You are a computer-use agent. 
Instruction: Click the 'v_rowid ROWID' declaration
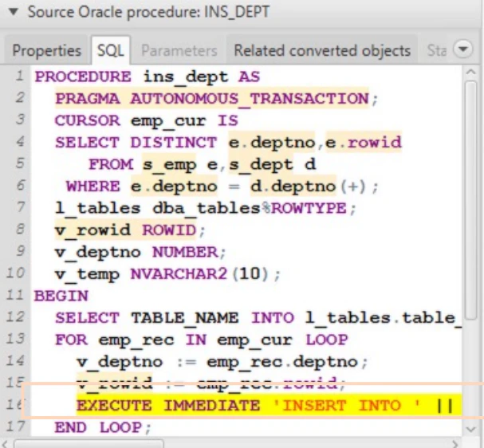click(x=125, y=230)
